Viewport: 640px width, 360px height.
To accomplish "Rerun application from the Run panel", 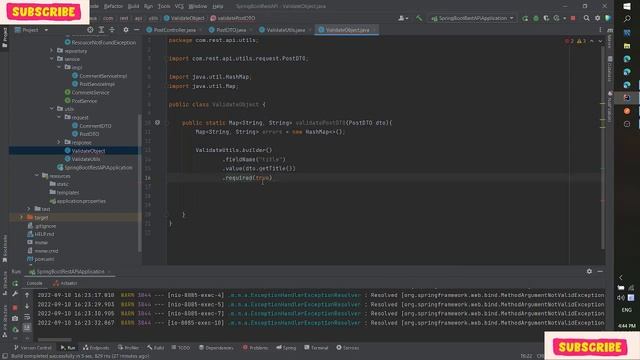I will (x=15, y=283).
